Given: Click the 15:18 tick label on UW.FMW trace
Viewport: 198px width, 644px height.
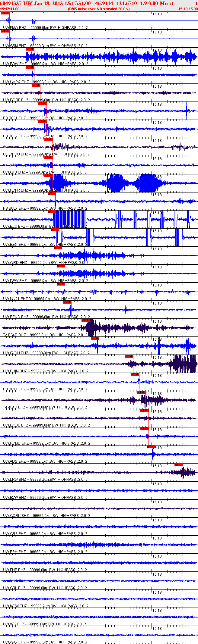Looking at the screenshot, I should click(157, 14).
